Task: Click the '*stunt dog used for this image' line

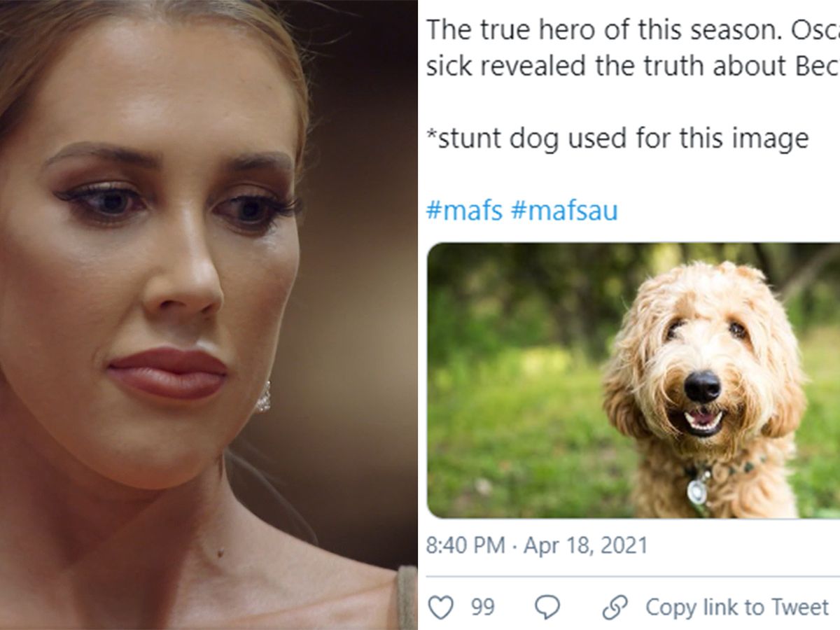Action: pyautogui.click(x=617, y=138)
